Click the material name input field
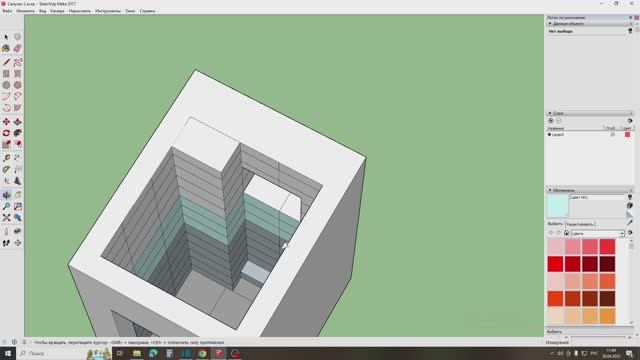Image resolution: width=640 pixels, height=360 pixels. [x=597, y=198]
